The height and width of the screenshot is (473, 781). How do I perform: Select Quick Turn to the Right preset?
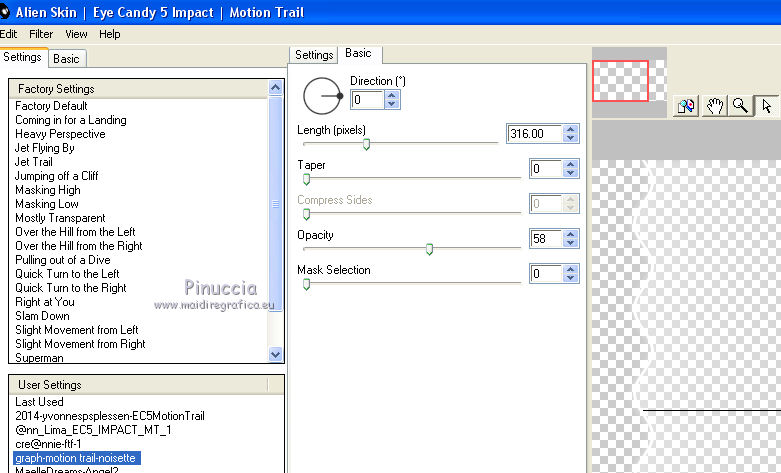point(71,287)
